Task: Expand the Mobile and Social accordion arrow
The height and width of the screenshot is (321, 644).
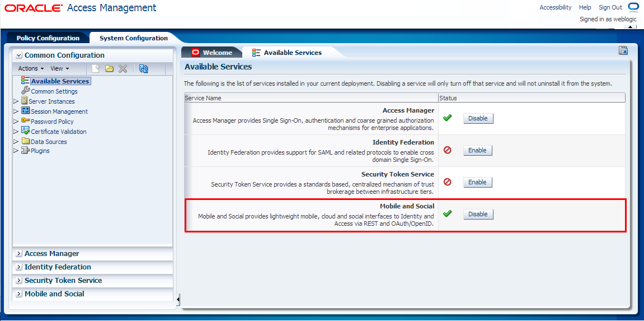Action: [x=19, y=294]
